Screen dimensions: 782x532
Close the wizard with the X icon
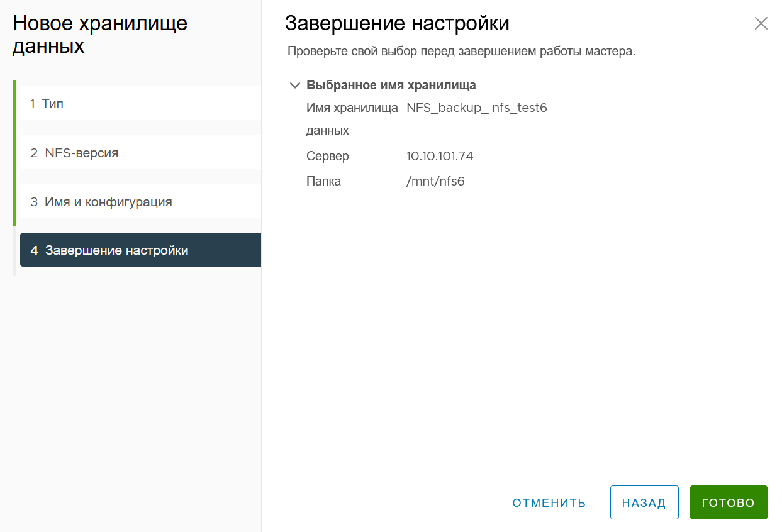tap(761, 24)
